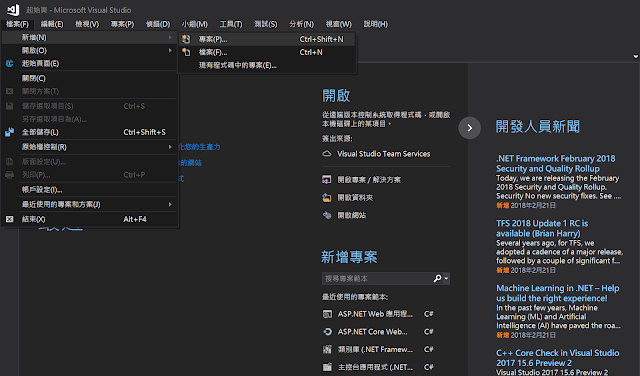Select 主控台應用程式 (.NET... template row
Image resolution: width=640 pixels, height=376 pixels.
pyautogui.click(x=378, y=367)
